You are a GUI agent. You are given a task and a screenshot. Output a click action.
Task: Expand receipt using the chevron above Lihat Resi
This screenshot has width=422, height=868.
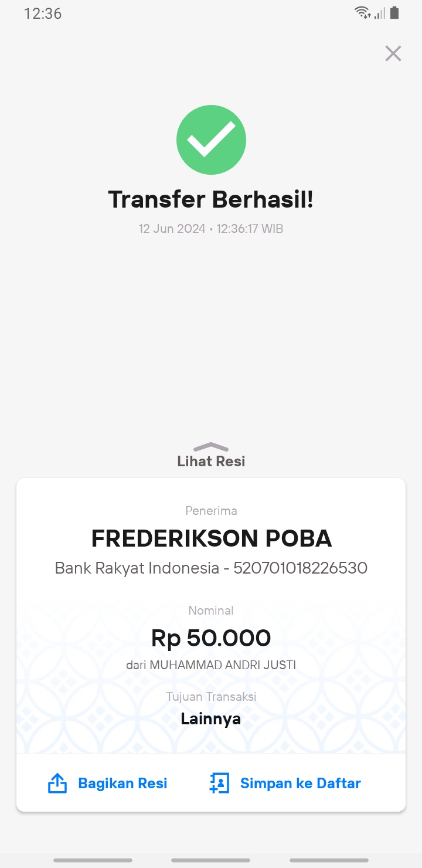(210, 447)
